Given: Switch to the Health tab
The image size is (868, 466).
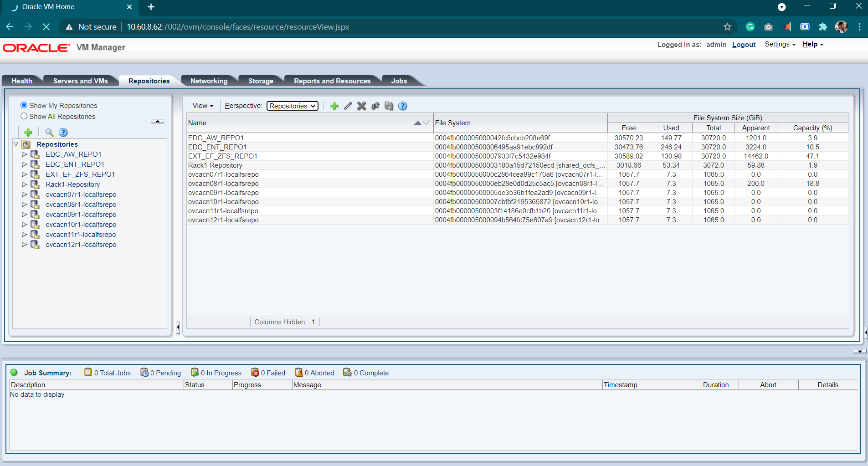Looking at the screenshot, I should coord(22,81).
